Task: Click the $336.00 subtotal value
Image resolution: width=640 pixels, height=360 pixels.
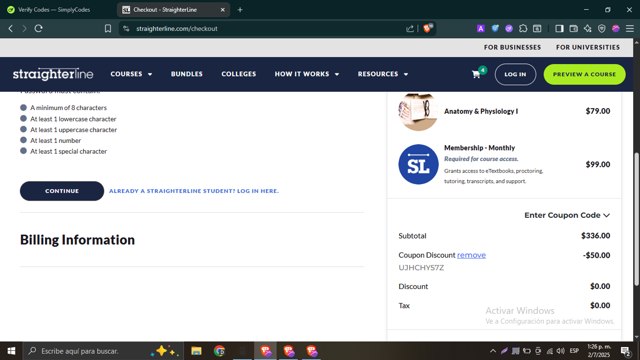Action: [596, 236]
